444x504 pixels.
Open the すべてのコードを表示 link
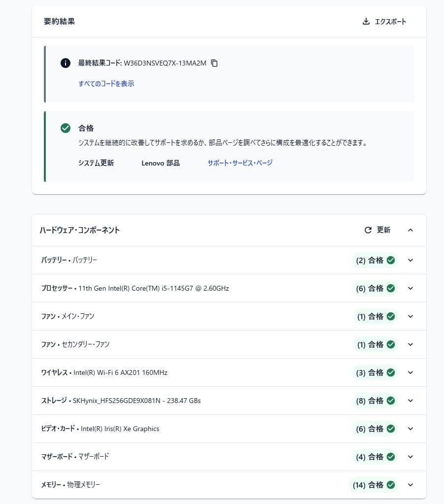[x=106, y=84]
